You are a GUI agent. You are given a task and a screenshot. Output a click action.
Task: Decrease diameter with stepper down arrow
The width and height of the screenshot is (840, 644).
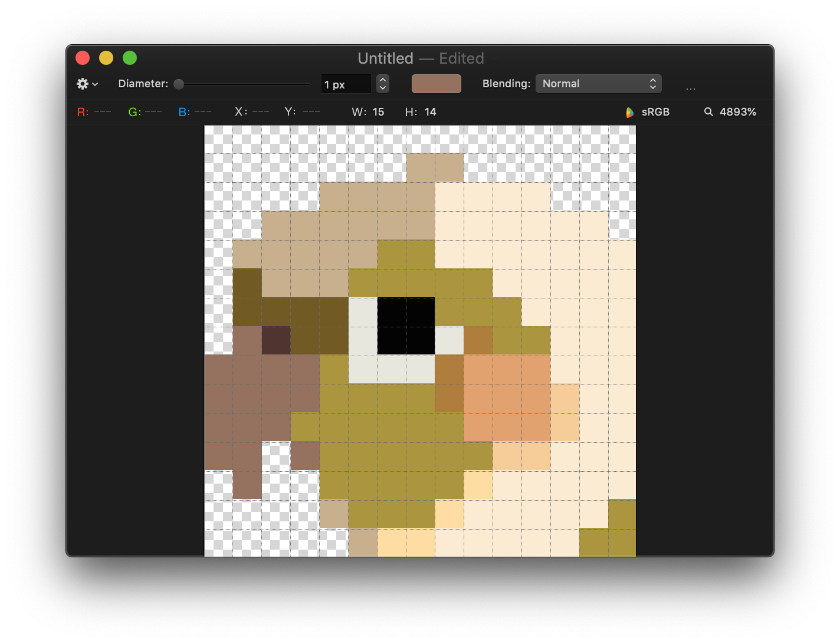pos(383,88)
